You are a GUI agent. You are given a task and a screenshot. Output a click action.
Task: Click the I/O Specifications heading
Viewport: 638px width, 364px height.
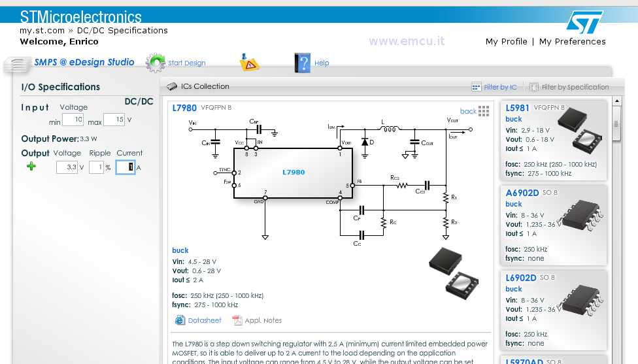click(x=61, y=87)
